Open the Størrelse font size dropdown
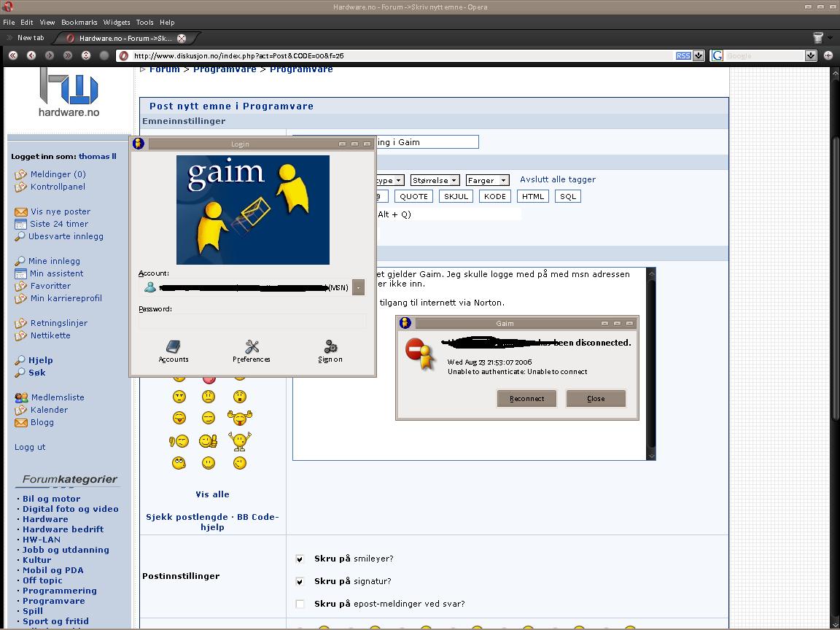The width and height of the screenshot is (840, 630). [435, 181]
